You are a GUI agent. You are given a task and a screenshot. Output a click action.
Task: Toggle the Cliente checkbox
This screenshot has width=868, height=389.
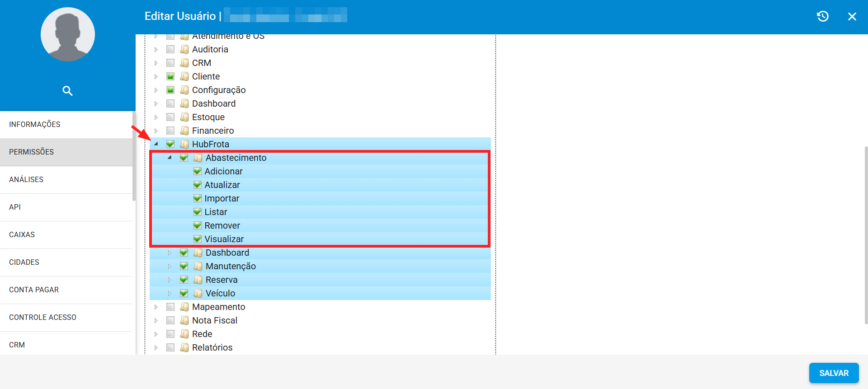pos(170,76)
